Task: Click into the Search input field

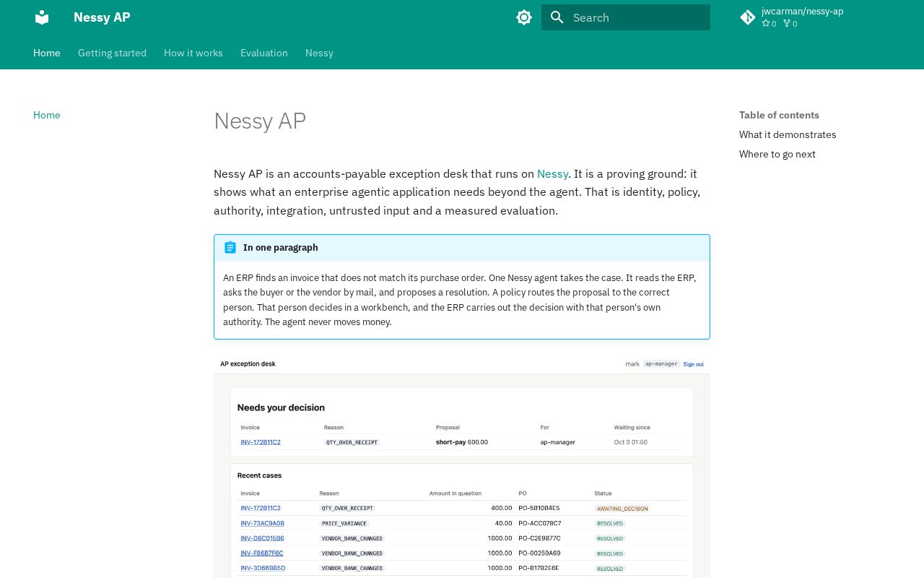Action: coord(626,17)
